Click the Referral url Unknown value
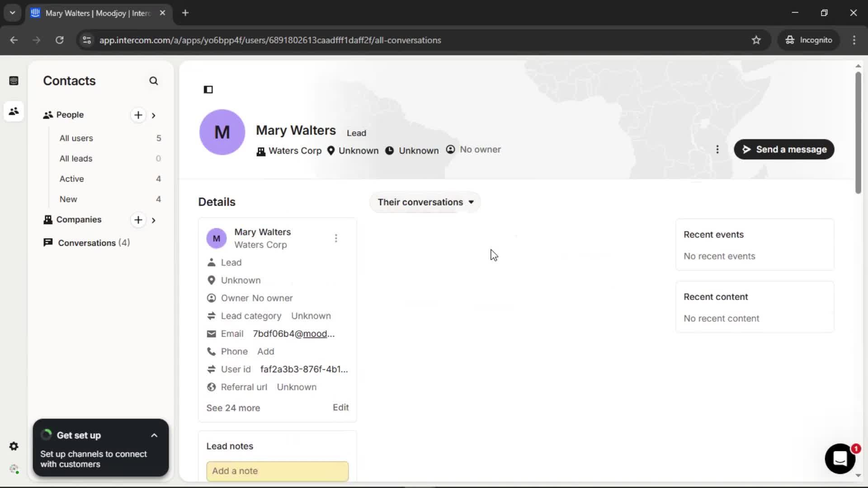Viewport: 868px width, 488px height. pos(297,387)
